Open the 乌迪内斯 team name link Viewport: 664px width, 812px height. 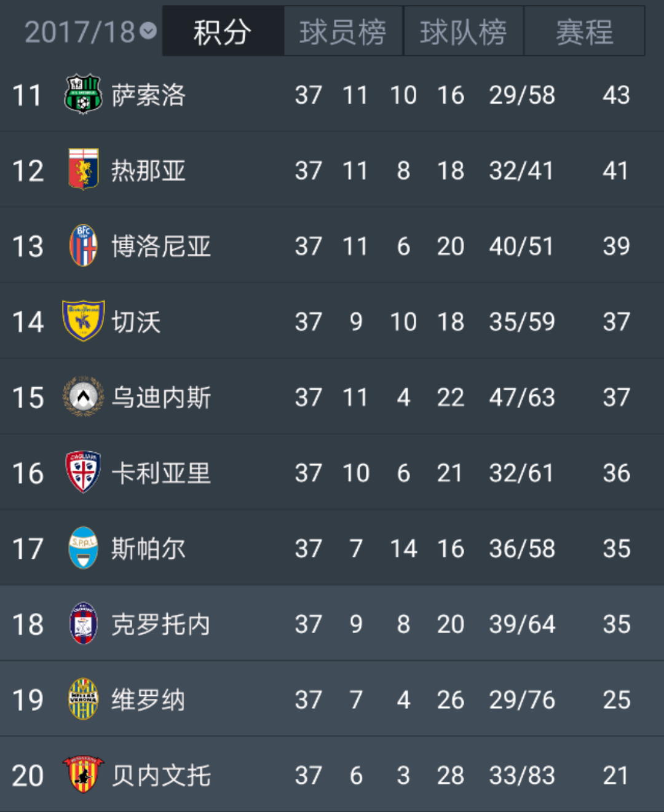coord(161,398)
